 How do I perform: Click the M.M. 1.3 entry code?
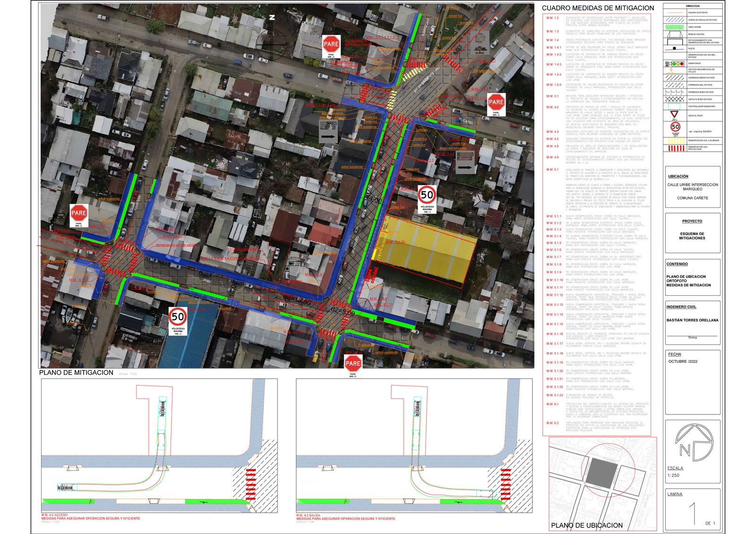click(552, 32)
